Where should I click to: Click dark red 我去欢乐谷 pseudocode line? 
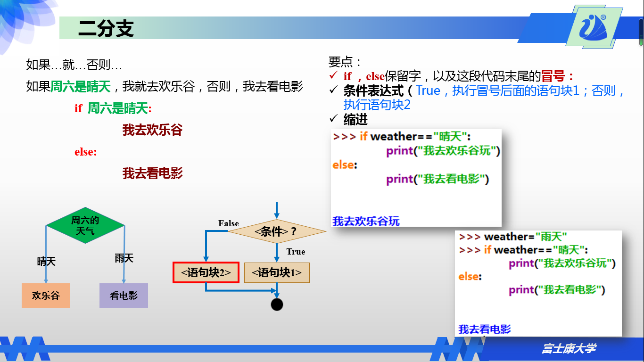(x=152, y=130)
